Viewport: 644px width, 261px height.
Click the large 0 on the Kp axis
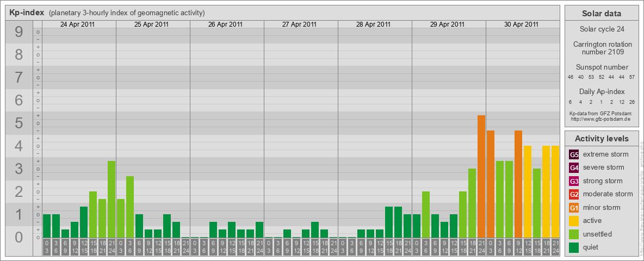coord(19,237)
